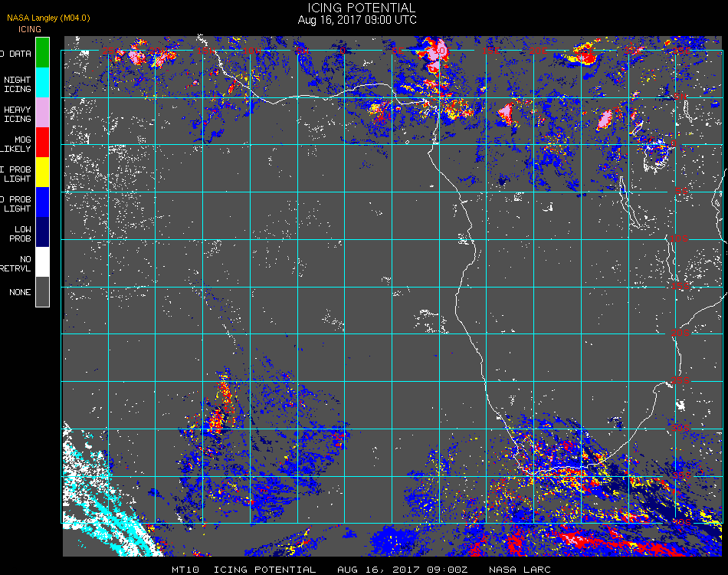The height and width of the screenshot is (575, 728).
Task: Click the 35S latitude label
Action: 681,475
